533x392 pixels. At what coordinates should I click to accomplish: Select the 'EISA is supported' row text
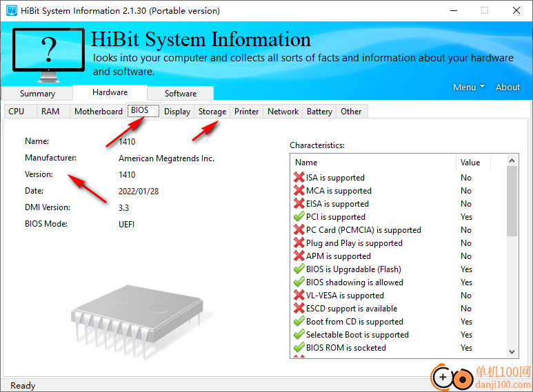tap(337, 204)
